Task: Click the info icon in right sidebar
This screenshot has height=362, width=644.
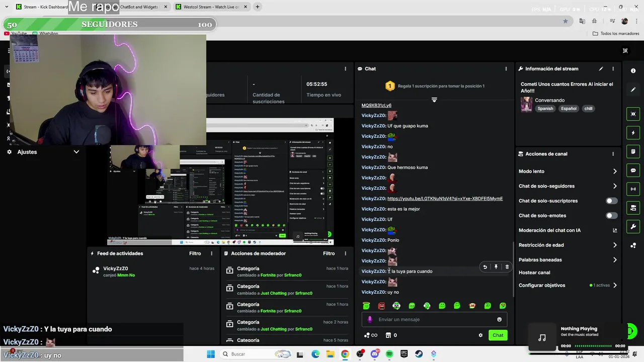Action: pos(633,71)
